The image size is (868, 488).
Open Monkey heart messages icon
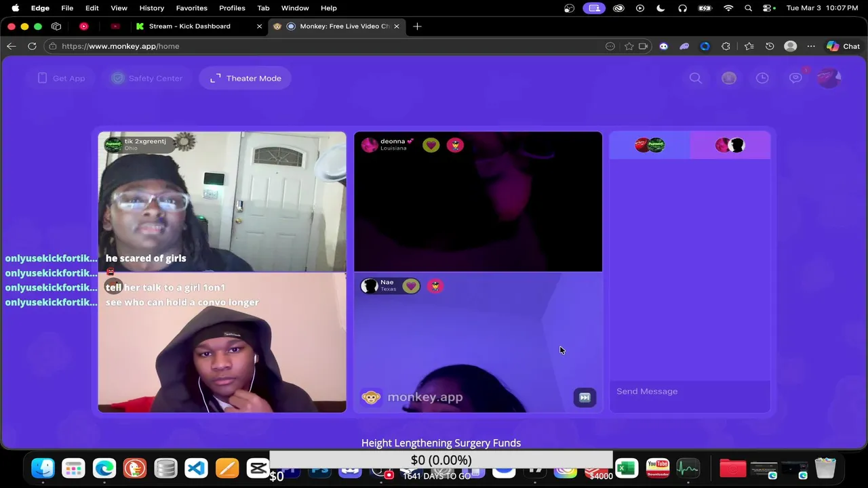(795, 78)
